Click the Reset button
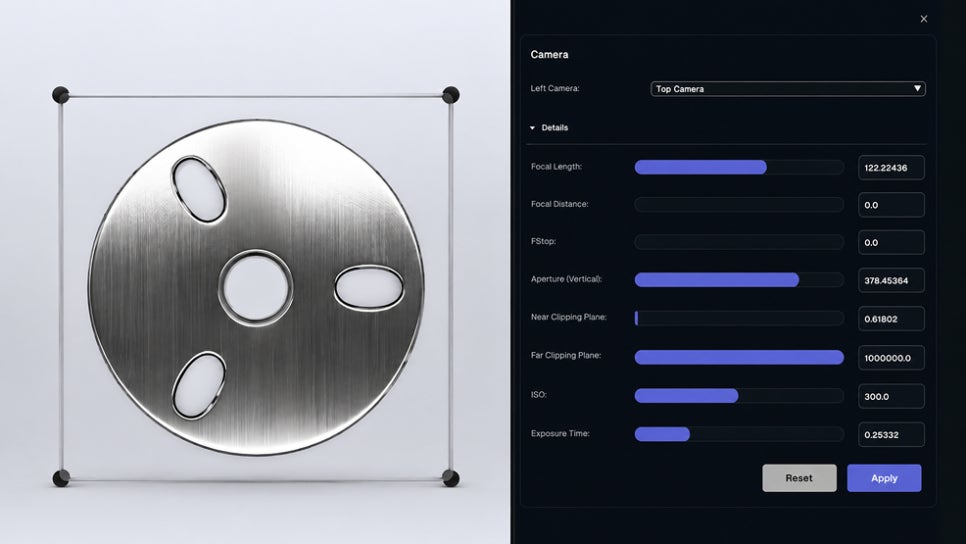 799,478
